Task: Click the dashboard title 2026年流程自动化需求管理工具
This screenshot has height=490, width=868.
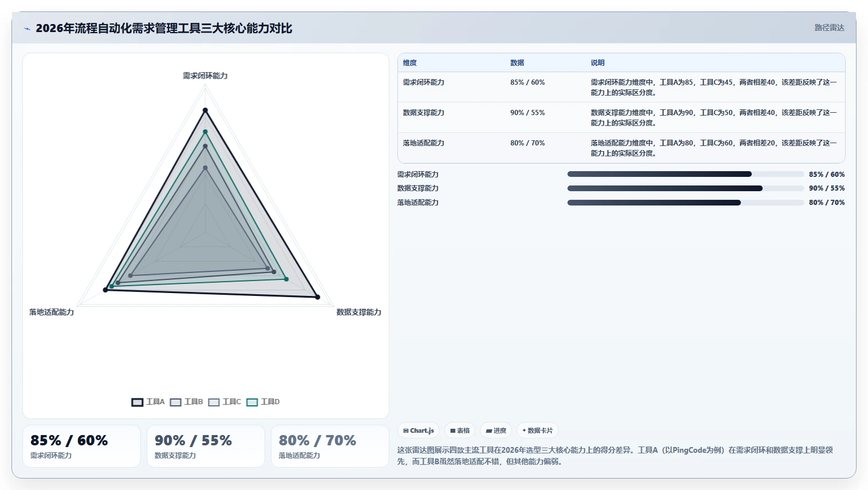Action: coord(164,29)
